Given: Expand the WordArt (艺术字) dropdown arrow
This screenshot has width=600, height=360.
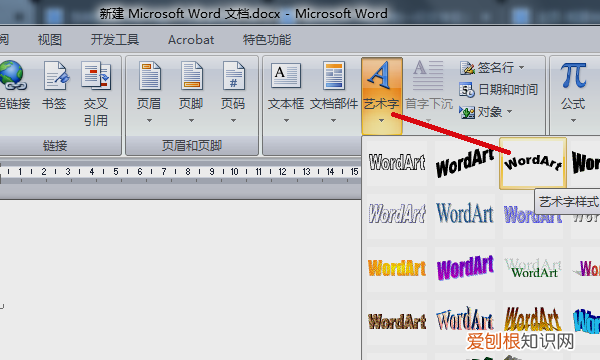Looking at the screenshot, I should tap(381, 121).
